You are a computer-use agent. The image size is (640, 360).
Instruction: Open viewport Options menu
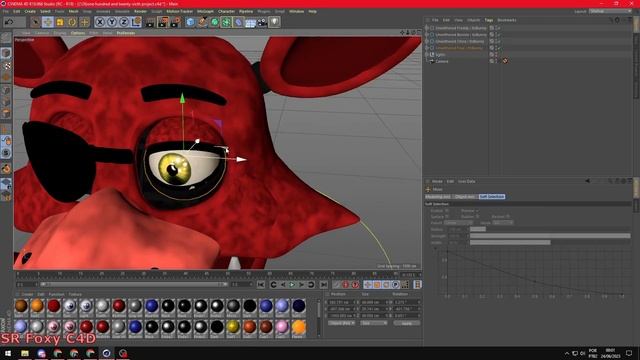[x=78, y=33]
